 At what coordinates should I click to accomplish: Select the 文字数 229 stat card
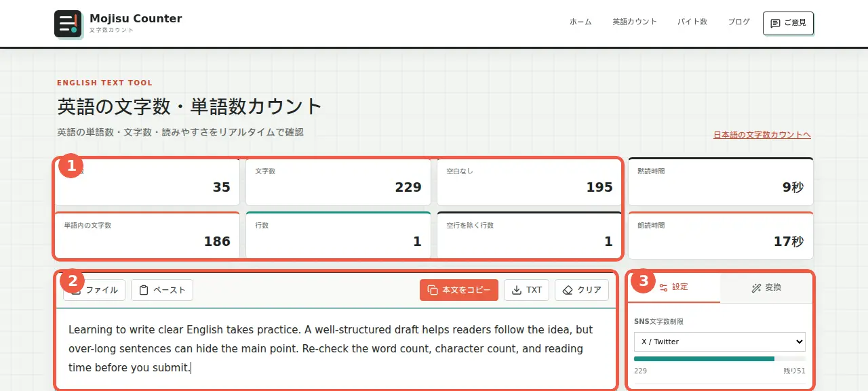click(x=338, y=182)
